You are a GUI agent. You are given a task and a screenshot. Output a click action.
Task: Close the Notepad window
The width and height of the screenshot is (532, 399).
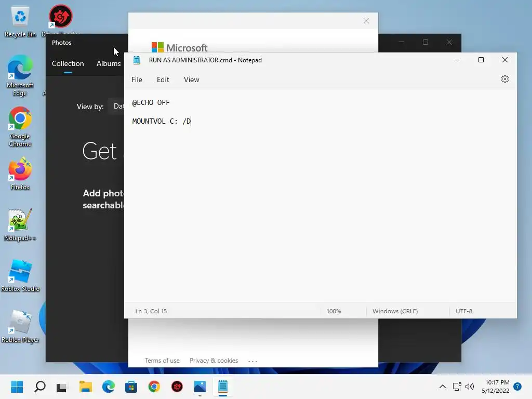(x=505, y=60)
